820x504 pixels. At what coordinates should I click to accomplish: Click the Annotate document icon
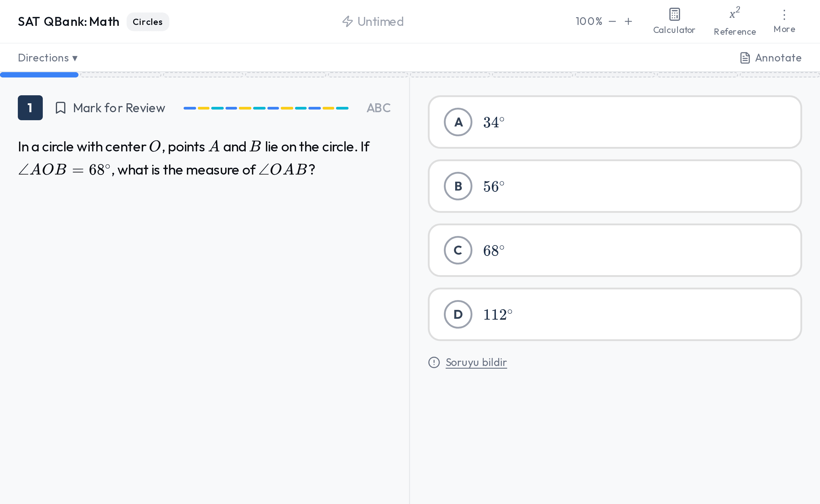click(x=745, y=58)
